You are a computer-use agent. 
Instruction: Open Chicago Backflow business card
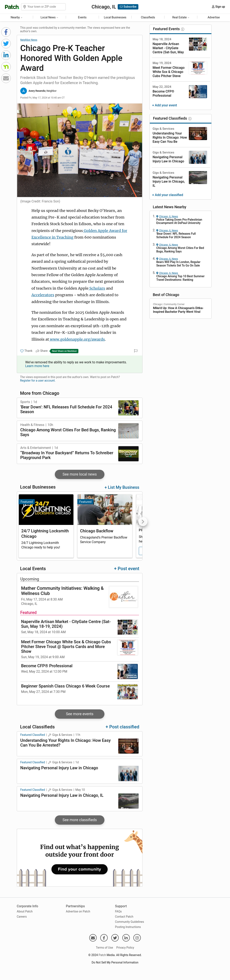point(105,526)
